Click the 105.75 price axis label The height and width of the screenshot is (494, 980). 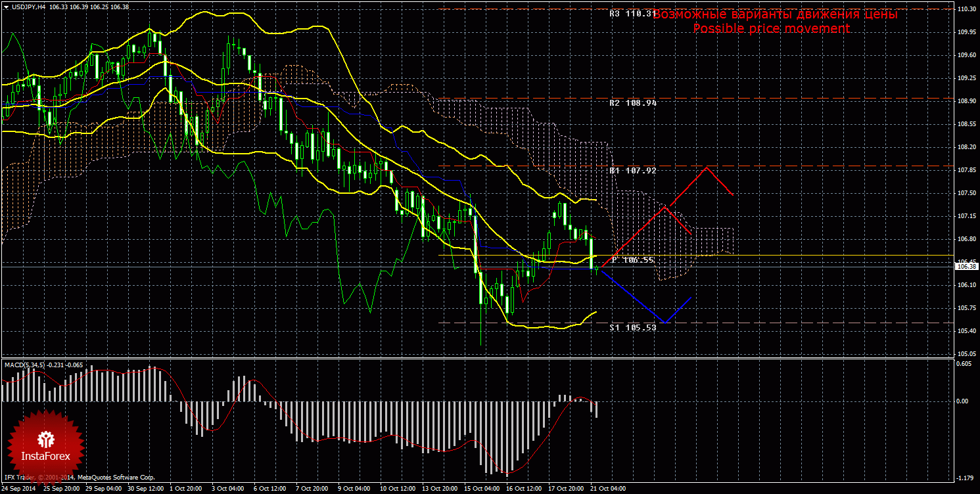tap(966, 308)
